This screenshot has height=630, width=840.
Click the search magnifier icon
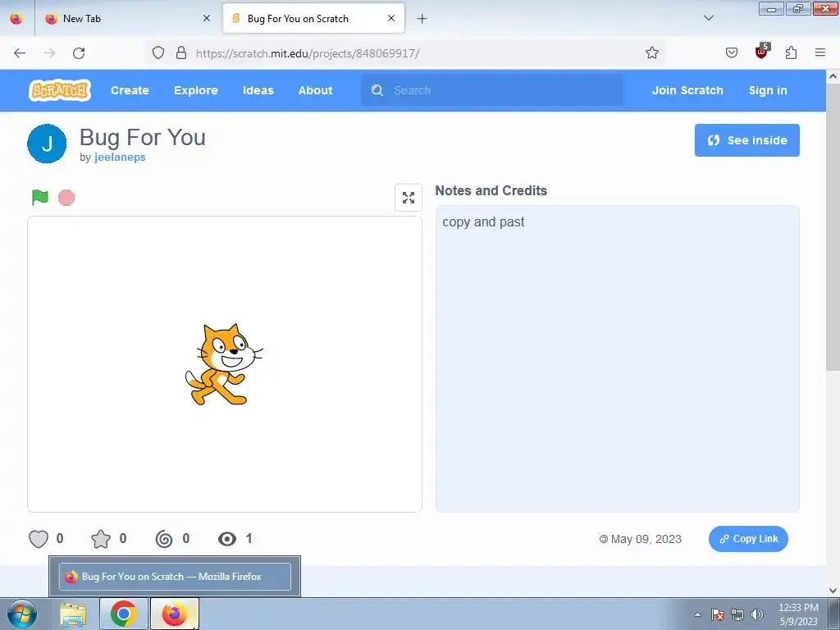377,90
